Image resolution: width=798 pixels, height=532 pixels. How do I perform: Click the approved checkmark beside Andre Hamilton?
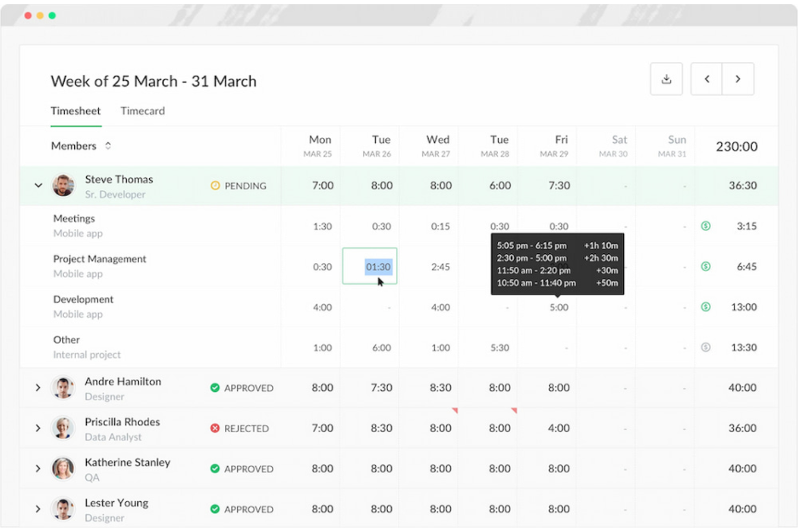point(215,388)
